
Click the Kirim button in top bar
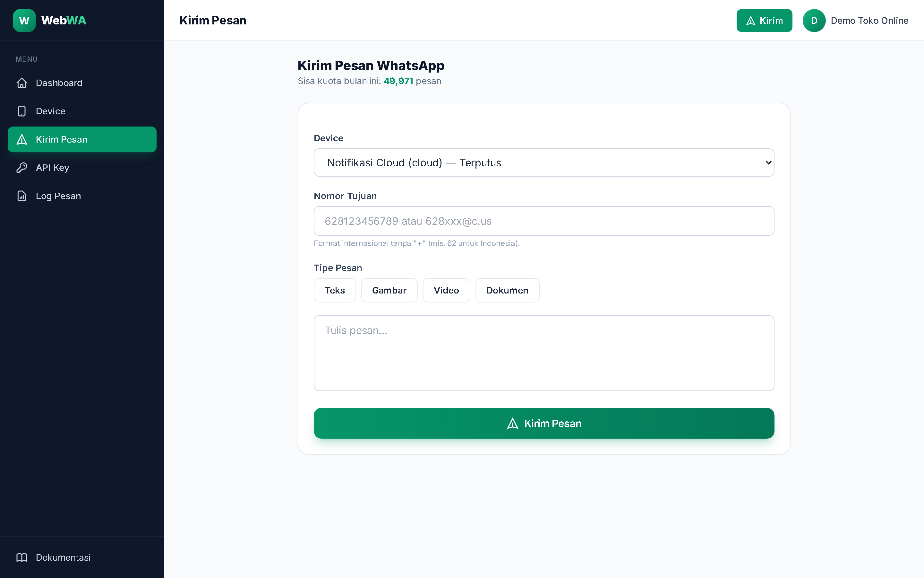(x=764, y=21)
